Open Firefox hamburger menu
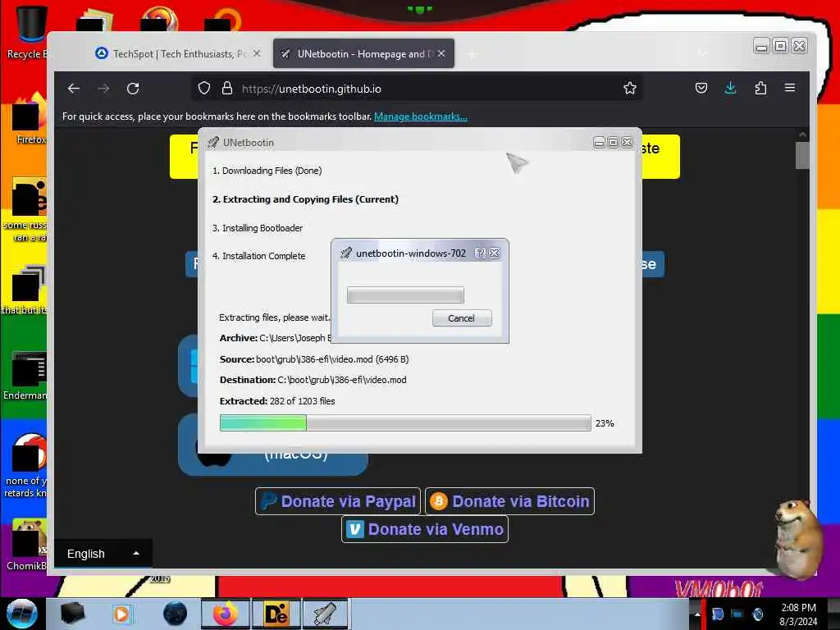Screen dimensions: 840x630 [790, 88]
